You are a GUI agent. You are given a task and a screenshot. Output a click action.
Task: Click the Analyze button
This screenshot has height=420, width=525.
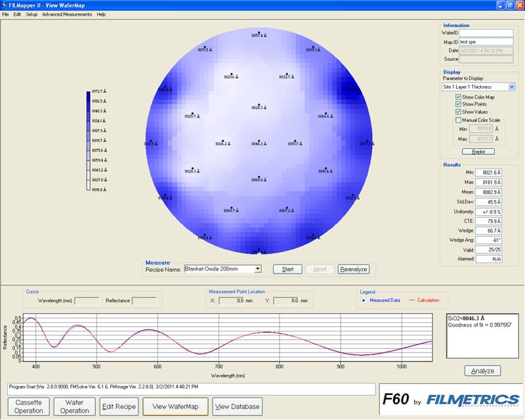482,371
